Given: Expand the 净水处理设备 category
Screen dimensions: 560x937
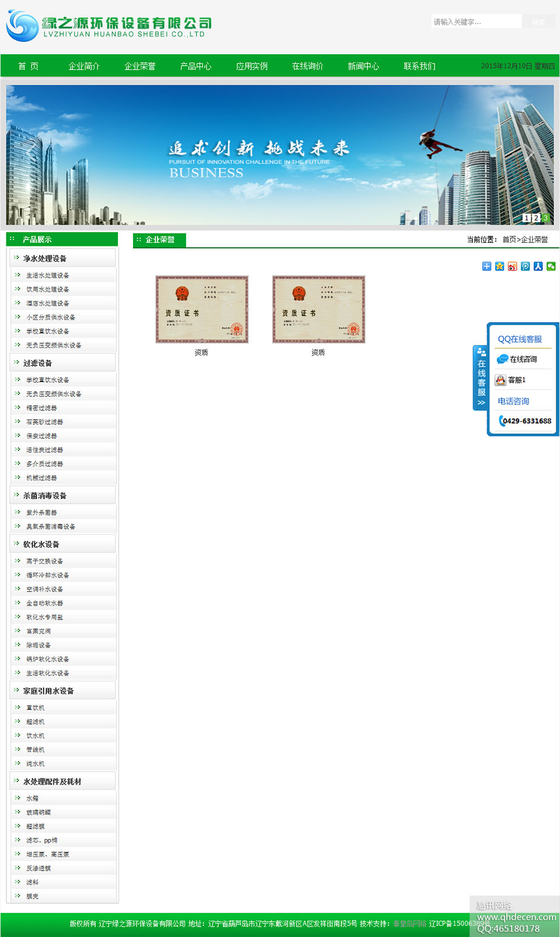Looking at the screenshot, I should click(x=45, y=259).
